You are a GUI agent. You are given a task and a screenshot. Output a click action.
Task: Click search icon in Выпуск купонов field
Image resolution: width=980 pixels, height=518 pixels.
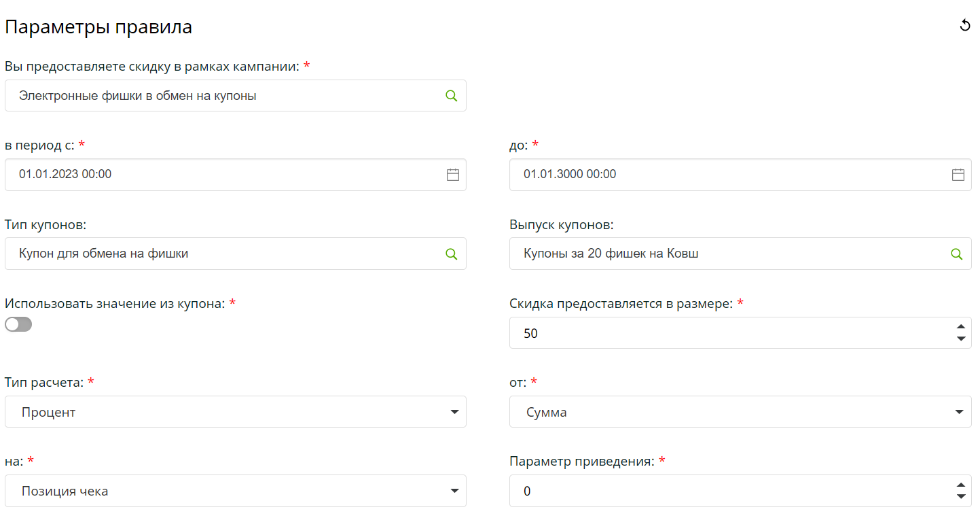tap(956, 254)
